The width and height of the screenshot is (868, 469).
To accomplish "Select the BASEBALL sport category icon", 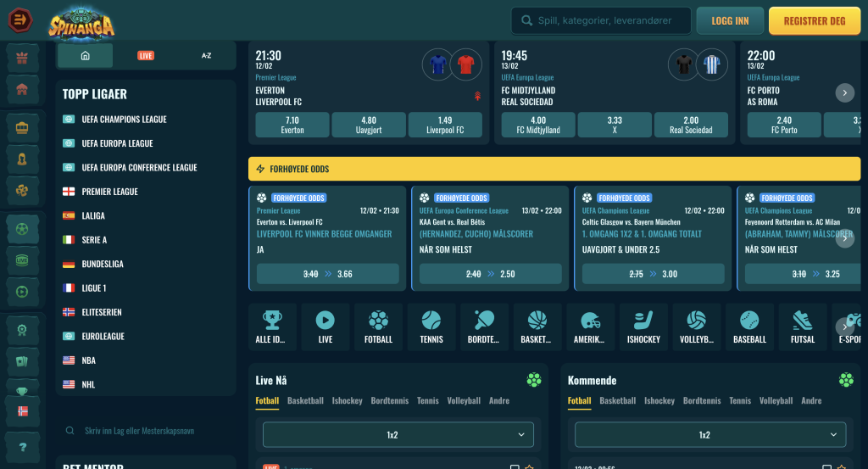I will (x=749, y=327).
